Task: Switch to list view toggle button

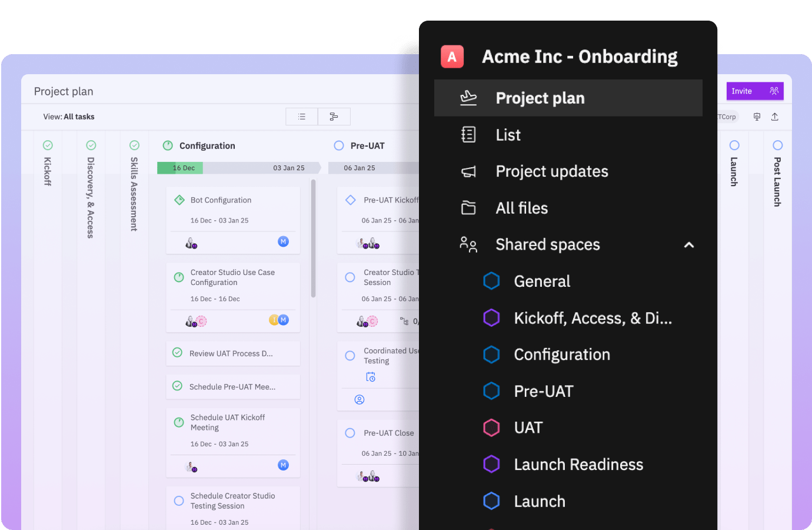Action: click(302, 117)
